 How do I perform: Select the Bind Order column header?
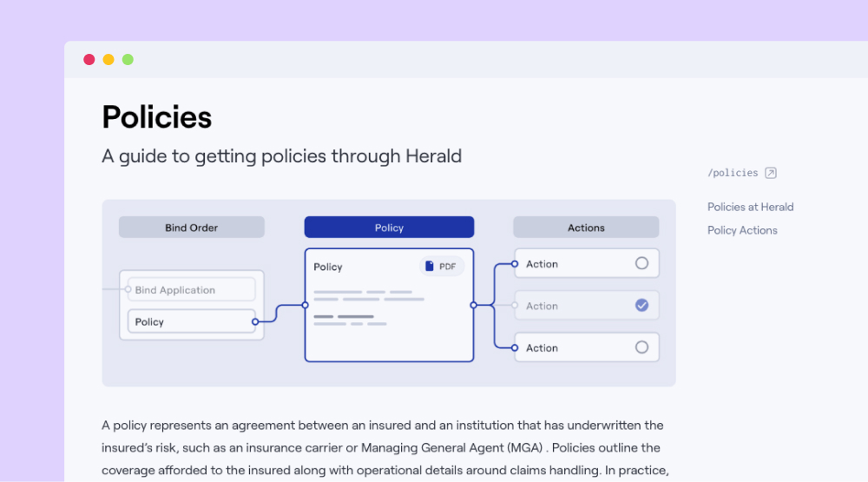[192, 228]
